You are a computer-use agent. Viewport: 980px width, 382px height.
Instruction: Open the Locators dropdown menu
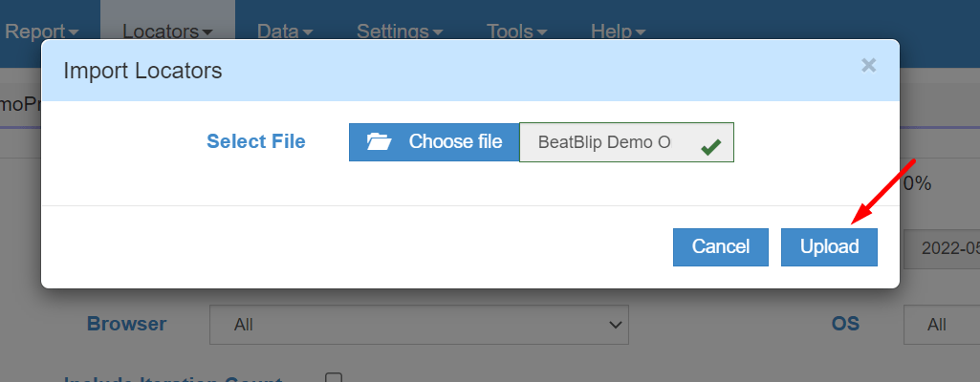coord(166,32)
